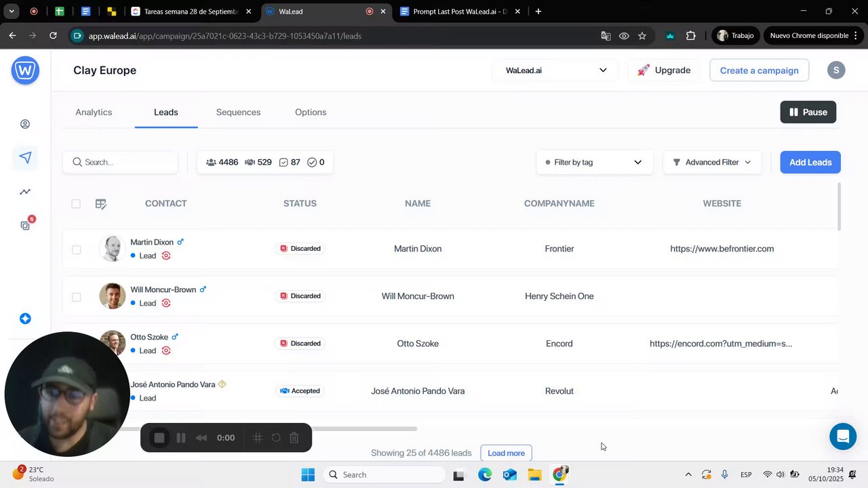Select the Leads tab

point(166,113)
